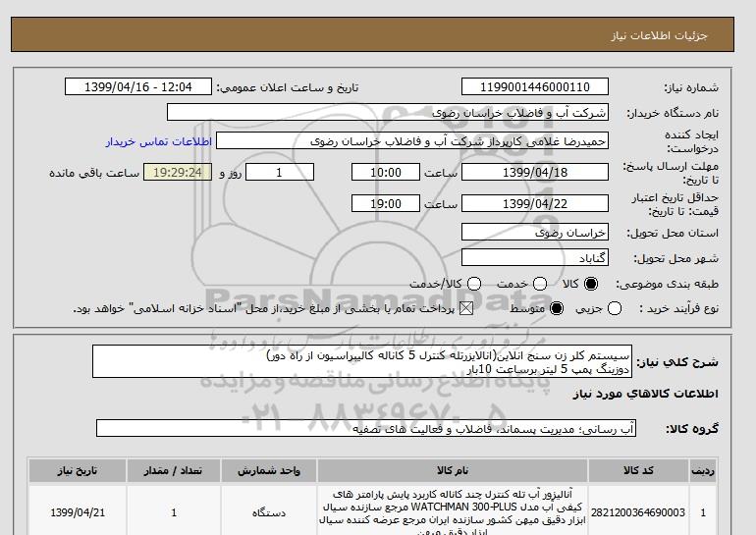Click section title اطلاعات کالاهای مورد نیاز
The height and width of the screenshot is (535, 756).
pyautogui.click(x=646, y=394)
